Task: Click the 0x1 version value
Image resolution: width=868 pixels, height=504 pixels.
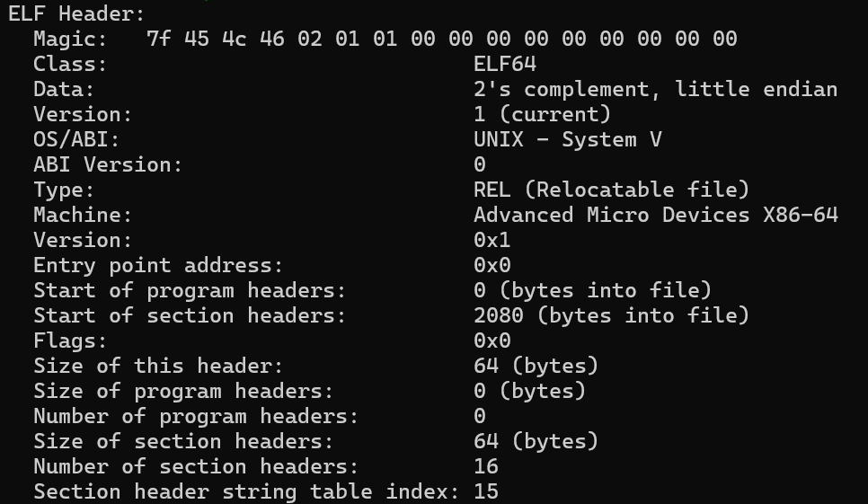Action: coord(492,240)
